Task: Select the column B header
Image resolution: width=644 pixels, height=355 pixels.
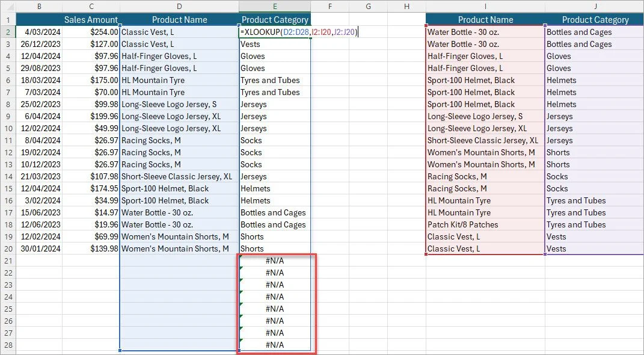Action: pyautogui.click(x=39, y=6)
